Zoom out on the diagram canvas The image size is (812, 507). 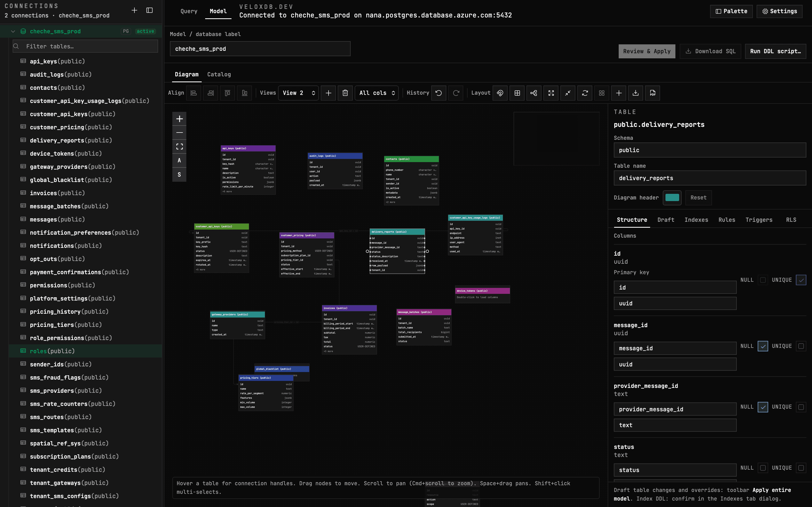179,133
